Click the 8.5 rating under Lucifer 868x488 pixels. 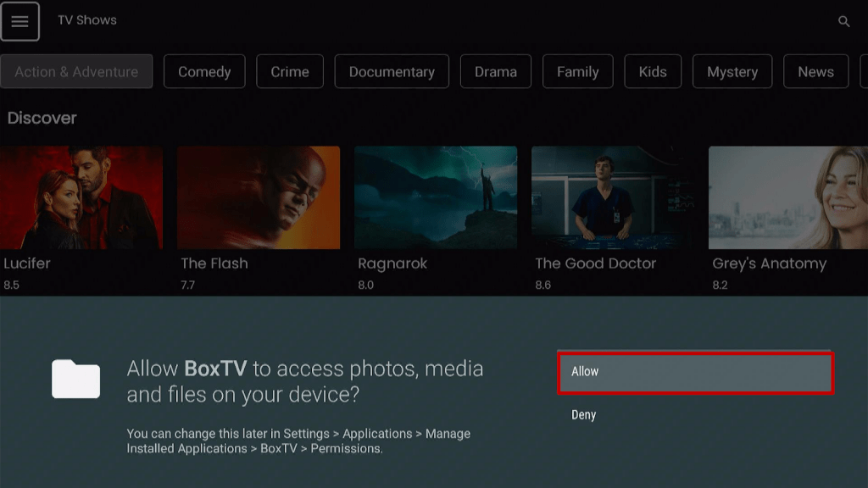click(x=12, y=285)
